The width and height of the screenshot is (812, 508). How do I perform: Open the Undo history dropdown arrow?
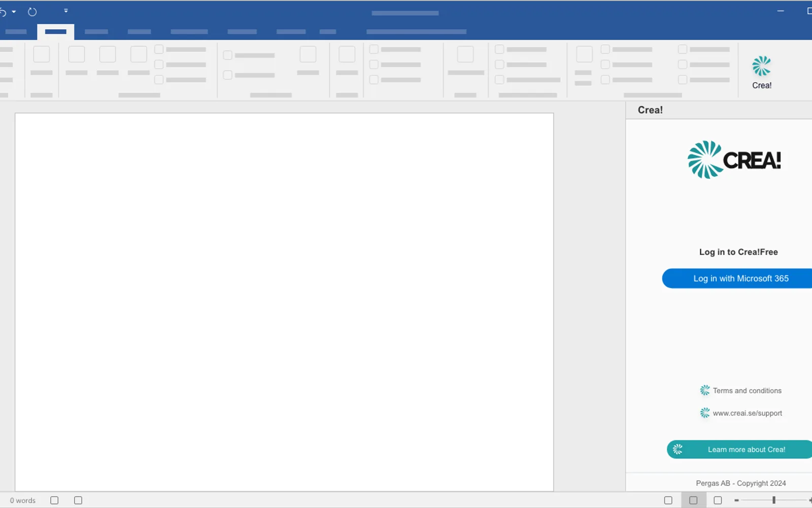click(x=14, y=12)
